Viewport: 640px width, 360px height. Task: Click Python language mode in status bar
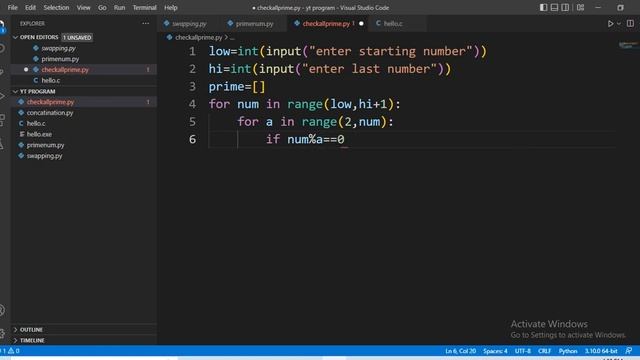click(568, 351)
